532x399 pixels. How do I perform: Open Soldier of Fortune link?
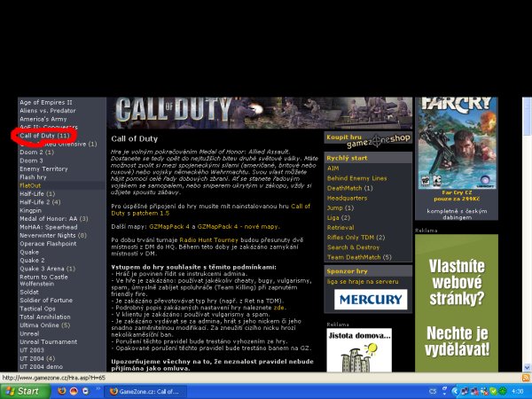point(46,301)
